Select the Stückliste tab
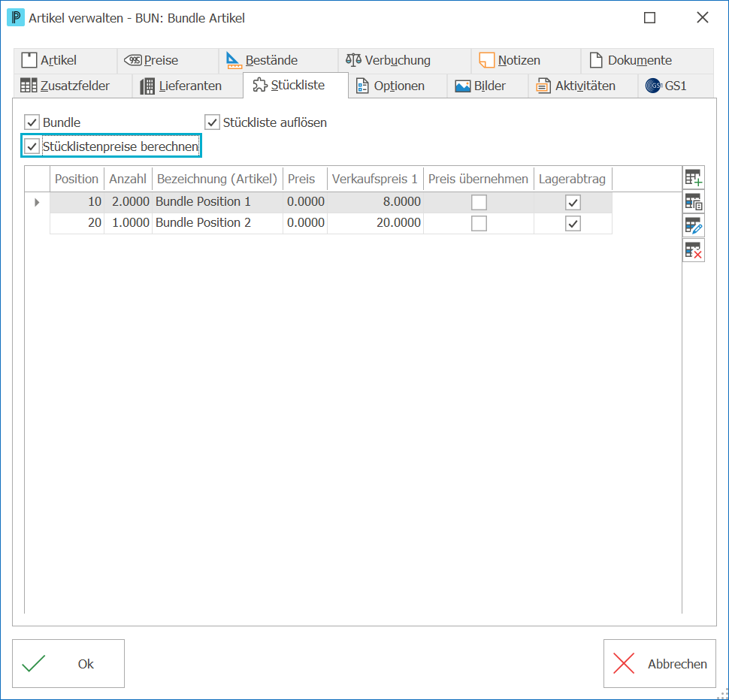729x700 pixels. (x=295, y=85)
